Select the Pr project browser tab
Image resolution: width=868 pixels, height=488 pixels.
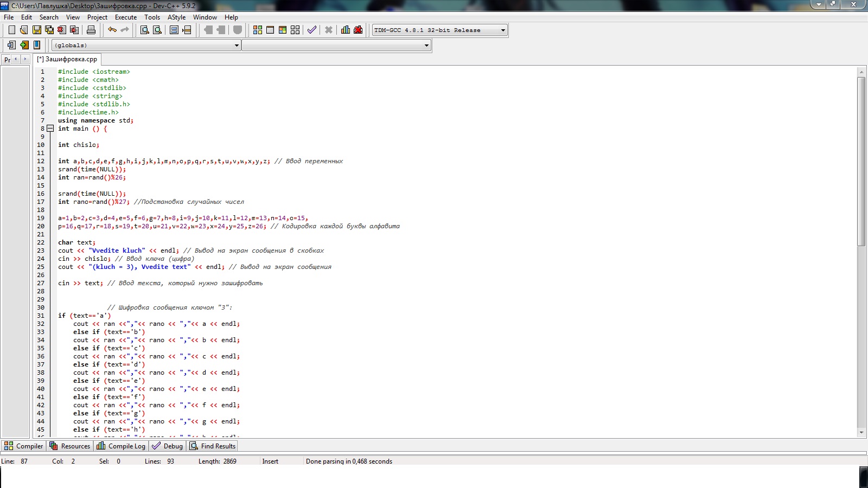tap(7, 60)
